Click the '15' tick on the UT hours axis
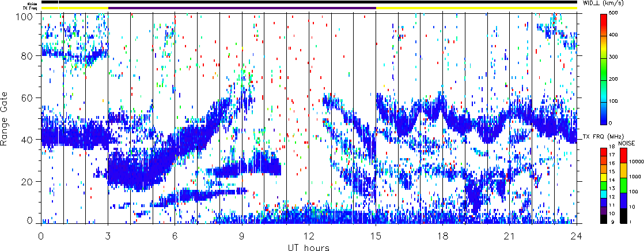The width and height of the screenshot is (644, 251). pos(376,236)
